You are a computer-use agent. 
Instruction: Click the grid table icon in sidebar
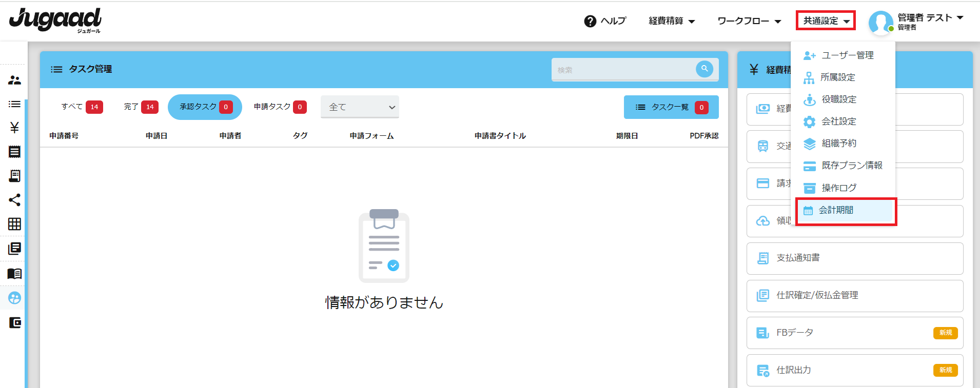14,224
